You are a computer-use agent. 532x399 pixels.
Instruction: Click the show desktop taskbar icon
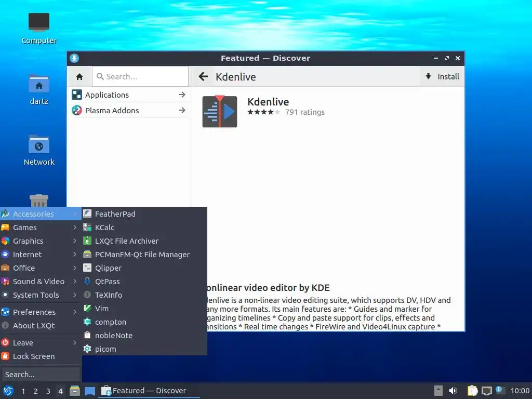tap(89, 391)
